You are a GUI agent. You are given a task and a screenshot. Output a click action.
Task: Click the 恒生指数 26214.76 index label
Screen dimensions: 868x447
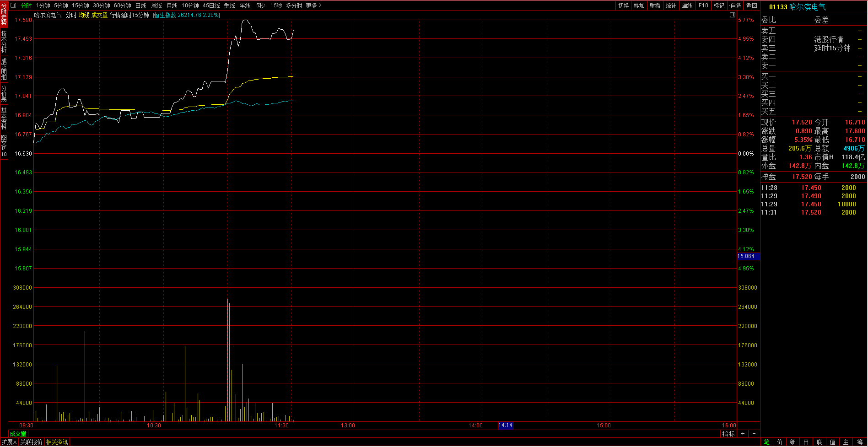[187, 15]
